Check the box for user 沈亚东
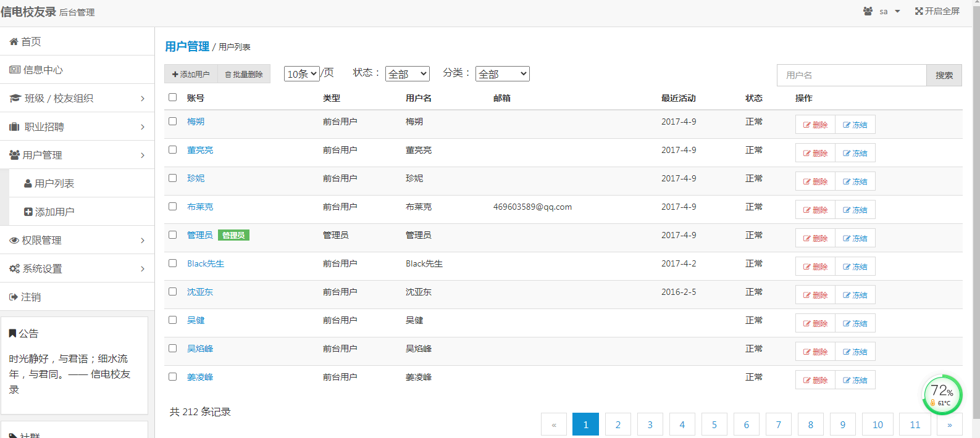Image resolution: width=980 pixels, height=438 pixels. click(x=173, y=292)
